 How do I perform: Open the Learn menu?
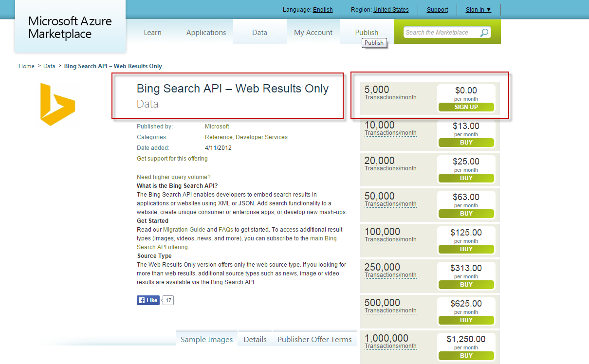click(152, 33)
